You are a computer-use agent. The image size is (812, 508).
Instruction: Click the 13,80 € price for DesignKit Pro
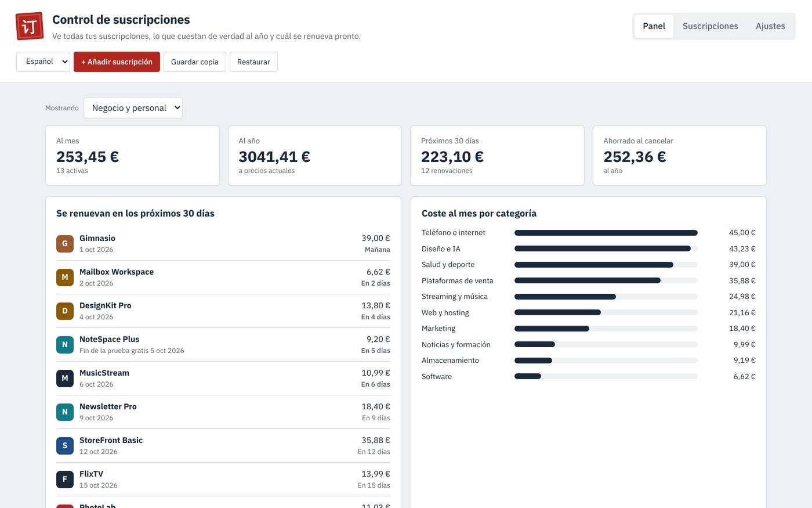[376, 305]
